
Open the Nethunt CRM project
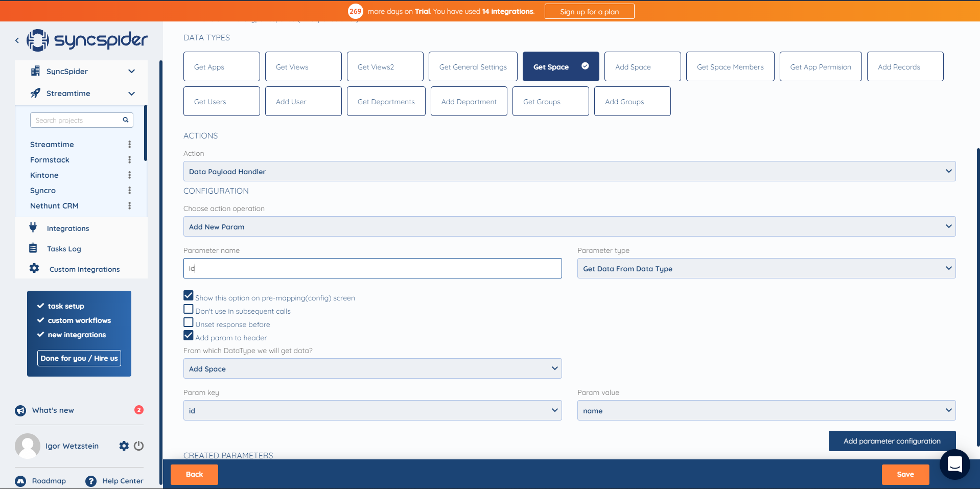coord(54,206)
